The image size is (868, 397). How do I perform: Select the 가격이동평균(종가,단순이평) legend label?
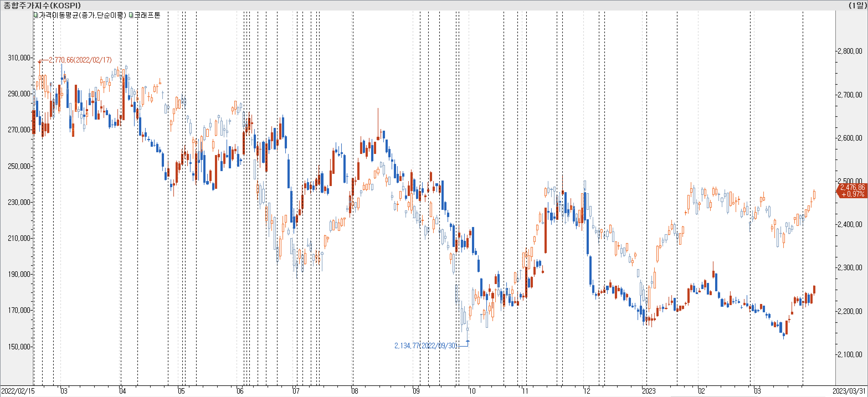83,15
